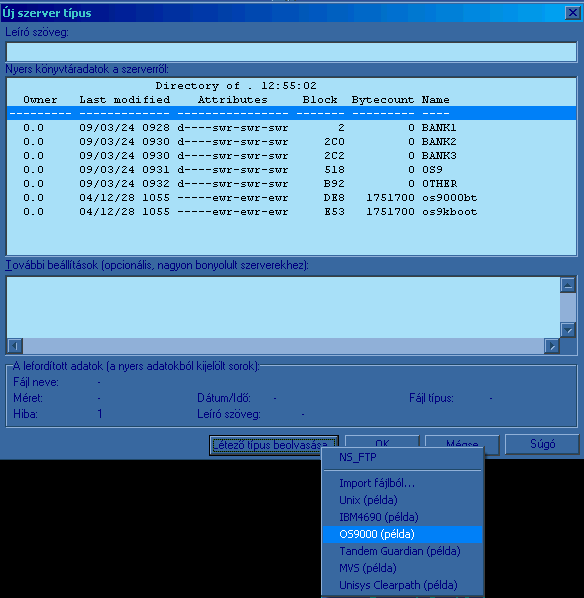Click the horizontal scrollbar left arrow
Screen dimensions: 584x598
[x=15, y=346]
